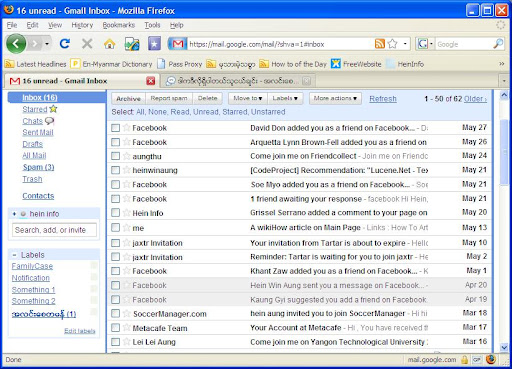Check the SoccerManager.com email checkbox
Image resolution: width=512 pixels, height=369 pixels.
pyautogui.click(x=115, y=313)
